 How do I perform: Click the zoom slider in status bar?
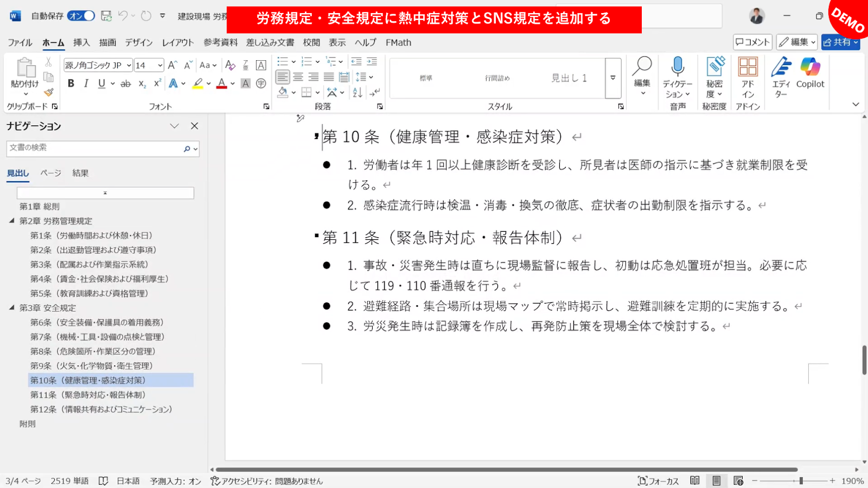pos(801,481)
